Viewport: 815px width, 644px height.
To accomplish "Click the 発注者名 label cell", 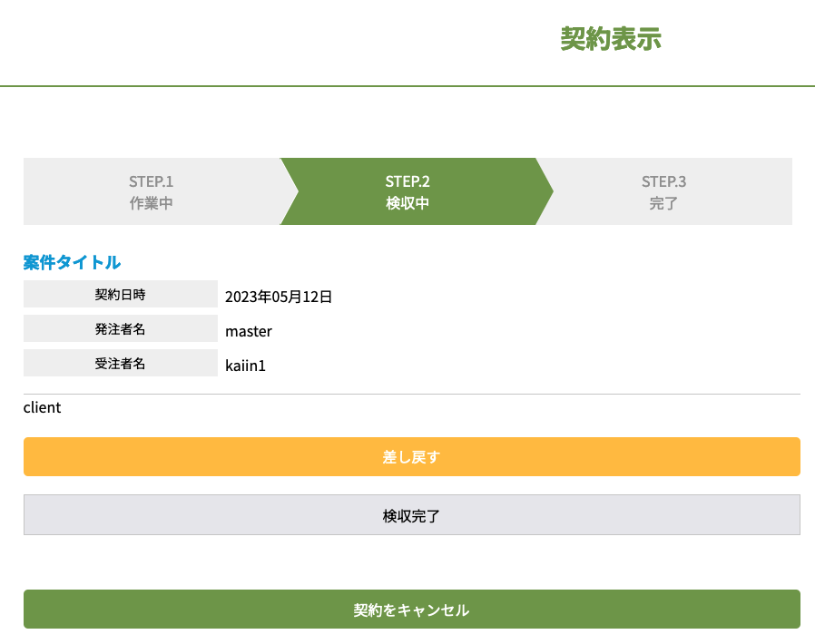I will [120, 329].
